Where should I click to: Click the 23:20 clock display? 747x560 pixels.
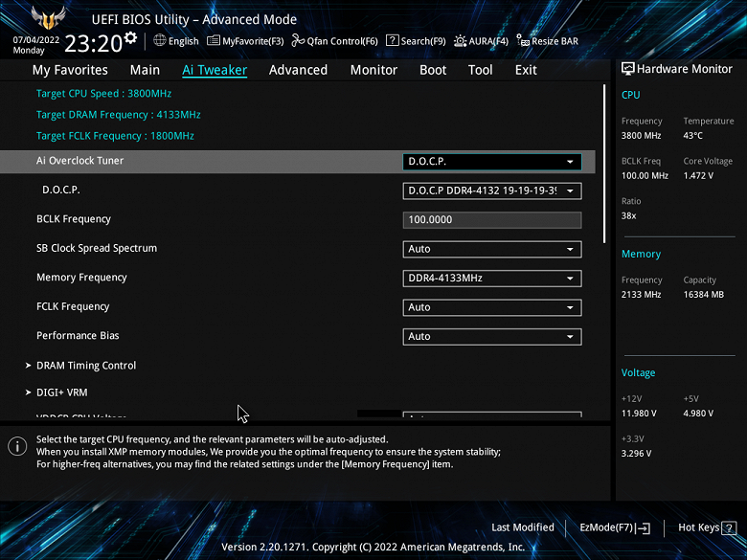click(94, 44)
